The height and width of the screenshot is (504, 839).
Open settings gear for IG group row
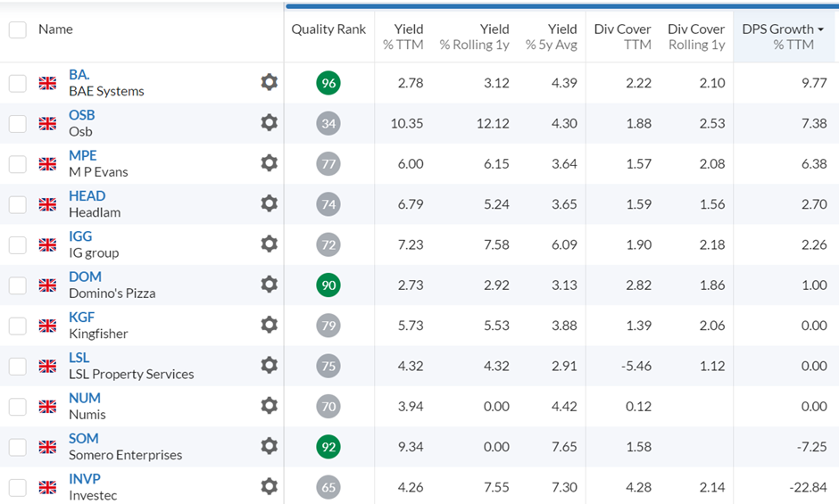click(270, 244)
